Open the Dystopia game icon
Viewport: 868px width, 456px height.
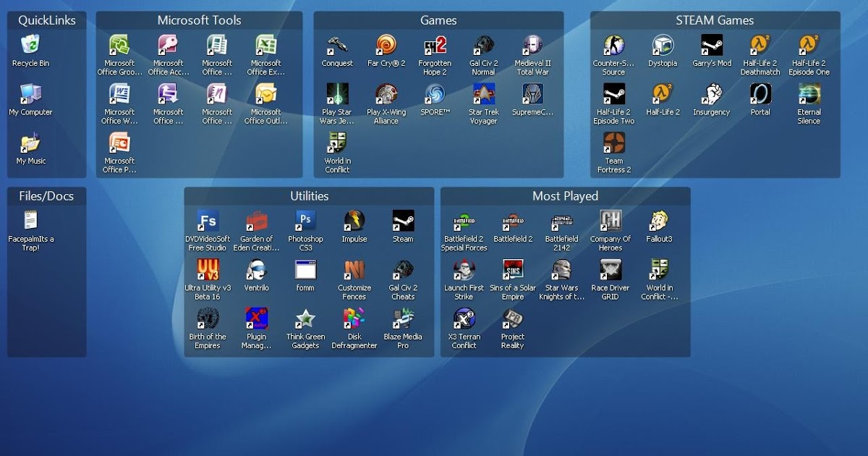(663, 45)
